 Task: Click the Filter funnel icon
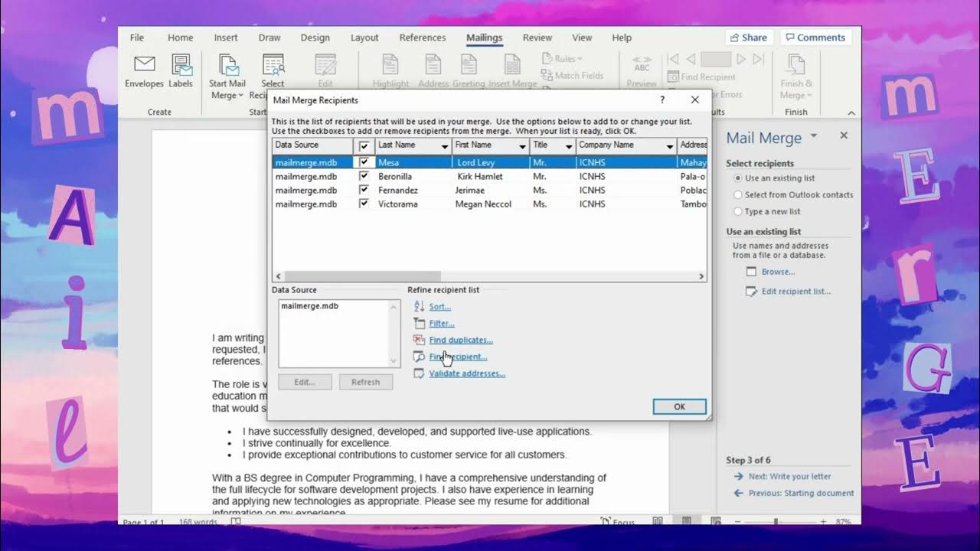click(419, 323)
